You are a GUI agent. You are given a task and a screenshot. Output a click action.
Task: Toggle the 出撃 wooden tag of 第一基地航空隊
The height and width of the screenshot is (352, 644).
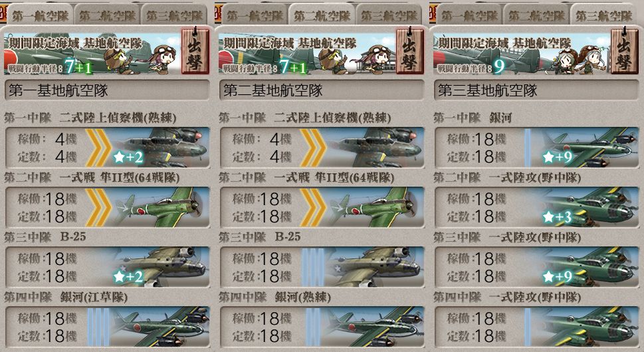pyautogui.click(x=195, y=51)
